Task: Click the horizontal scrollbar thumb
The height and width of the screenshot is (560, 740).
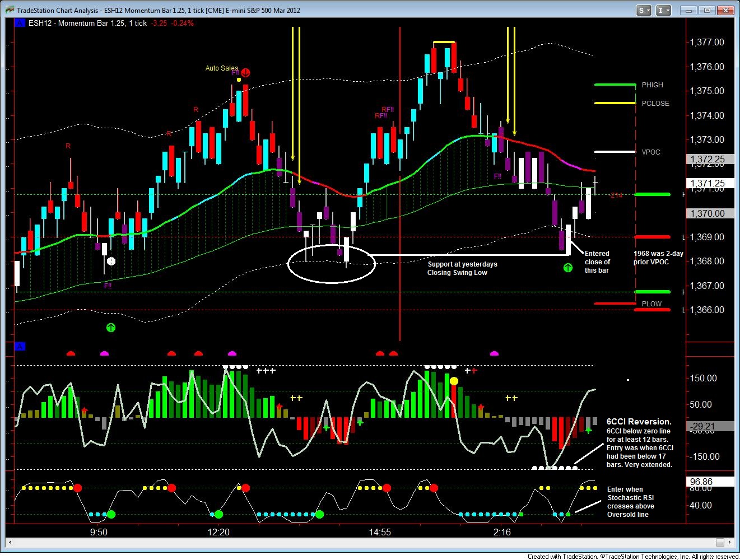Action: pos(720,542)
